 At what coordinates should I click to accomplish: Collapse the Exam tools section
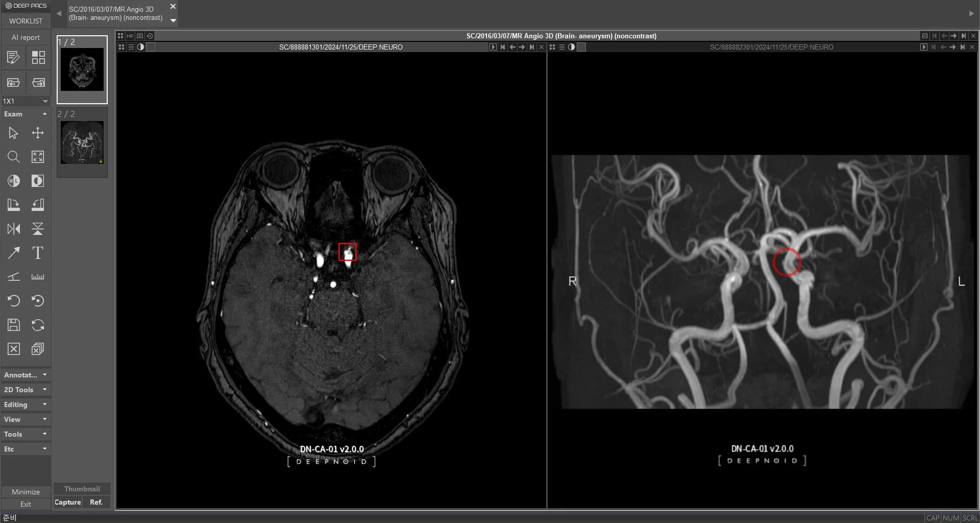point(26,114)
